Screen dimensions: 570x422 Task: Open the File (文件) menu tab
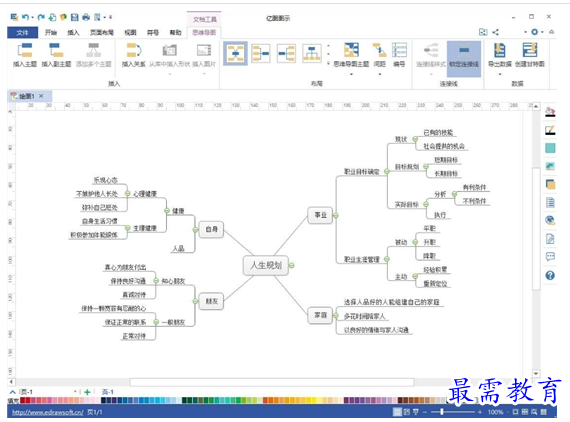click(23, 32)
